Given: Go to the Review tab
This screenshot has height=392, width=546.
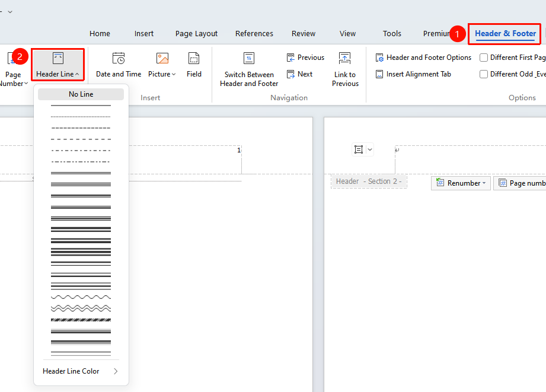Looking at the screenshot, I should pyautogui.click(x=304, y=33).
